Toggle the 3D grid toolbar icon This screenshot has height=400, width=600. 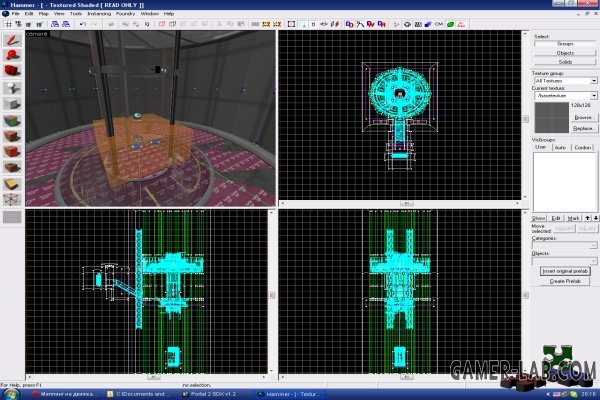[x=18, y=24]
